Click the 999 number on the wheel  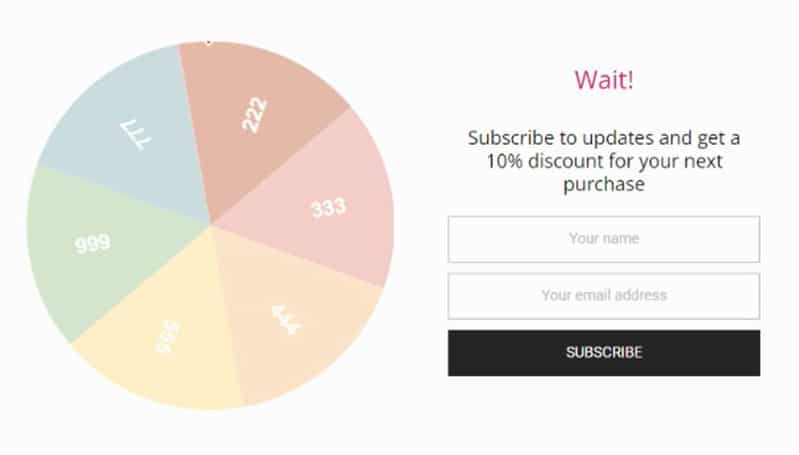tap(93, 243)
